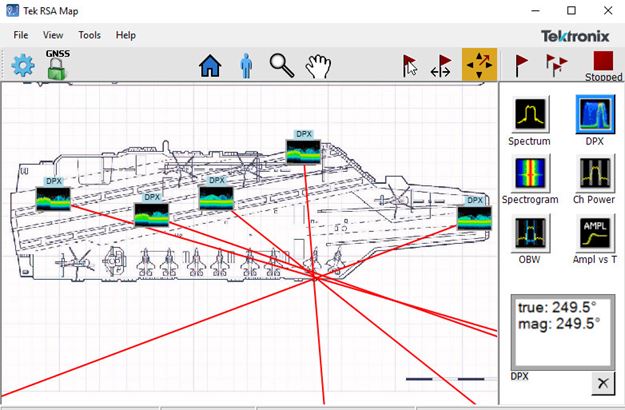Open the View menu
The width and height of the screenshot is (625, 410).
pyautogui.click(x=53, y=35)
